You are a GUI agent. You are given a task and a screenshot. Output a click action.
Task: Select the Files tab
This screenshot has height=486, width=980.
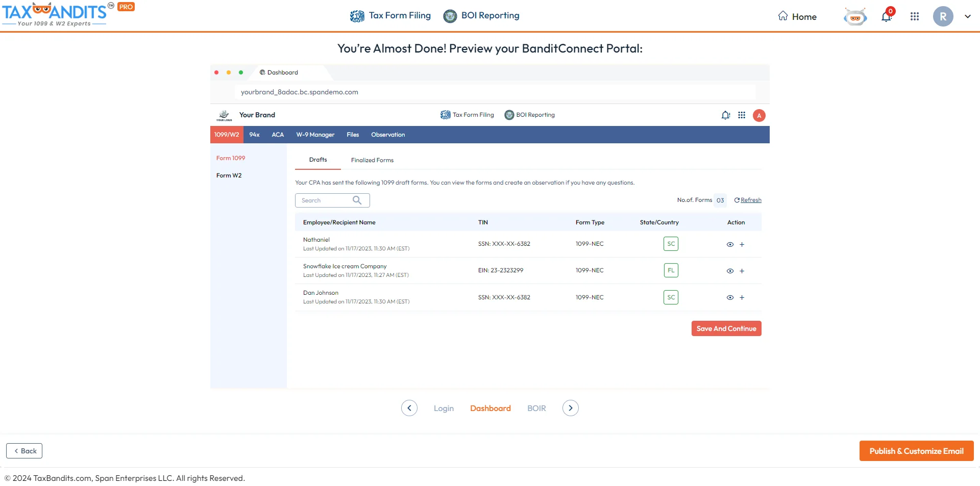coord(353,135)
